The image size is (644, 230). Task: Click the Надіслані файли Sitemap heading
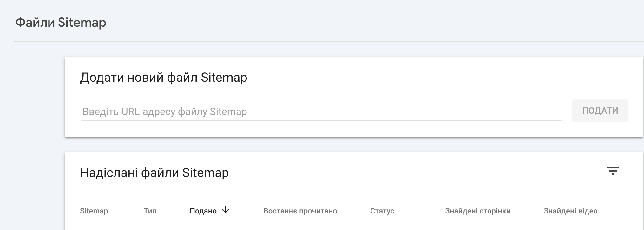point(154,173)
